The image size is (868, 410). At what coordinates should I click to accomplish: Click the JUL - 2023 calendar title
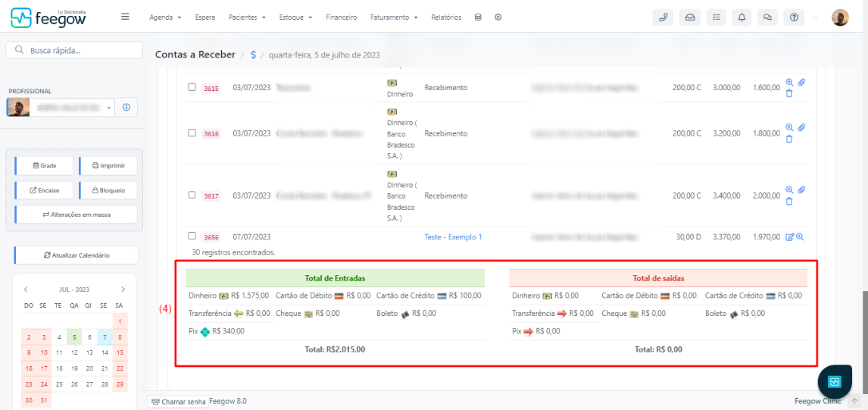(73, 290)
